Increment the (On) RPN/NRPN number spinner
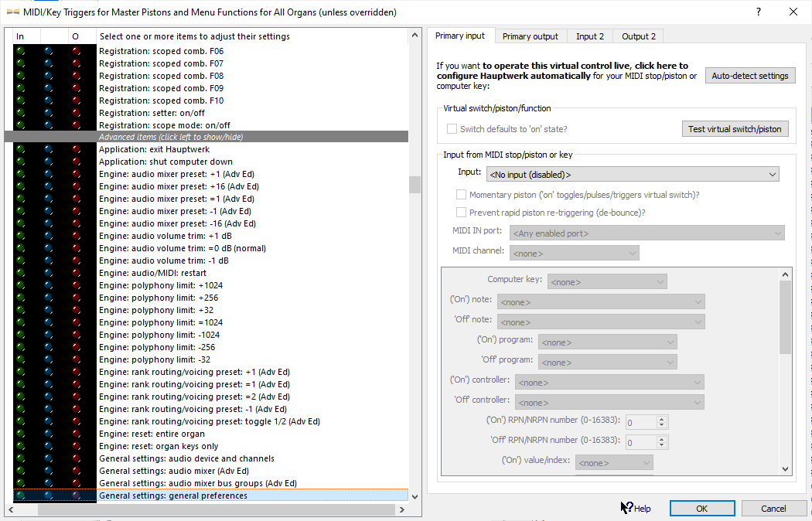812x521 pixels. pos(661,419)
